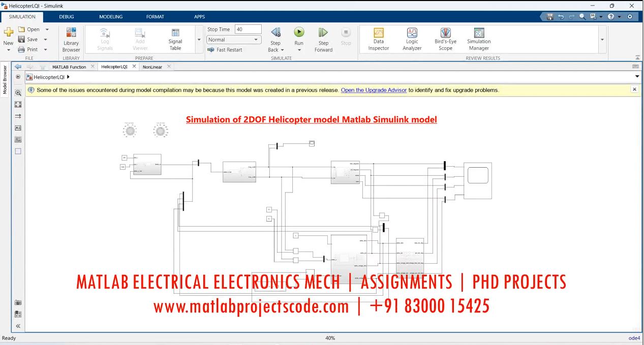This screenshot has height=345, width=644.
Task: Switch to the MODELING ribbon tab
Action: 111,17
